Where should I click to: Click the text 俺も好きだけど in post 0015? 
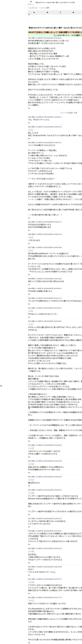[34, 483]
